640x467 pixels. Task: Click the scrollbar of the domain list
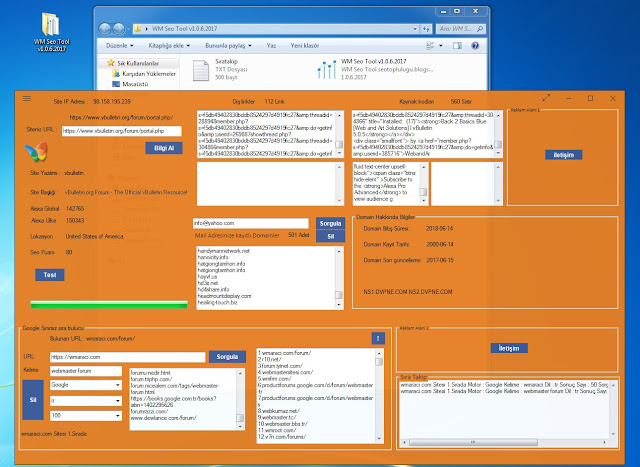coord(339,278)
